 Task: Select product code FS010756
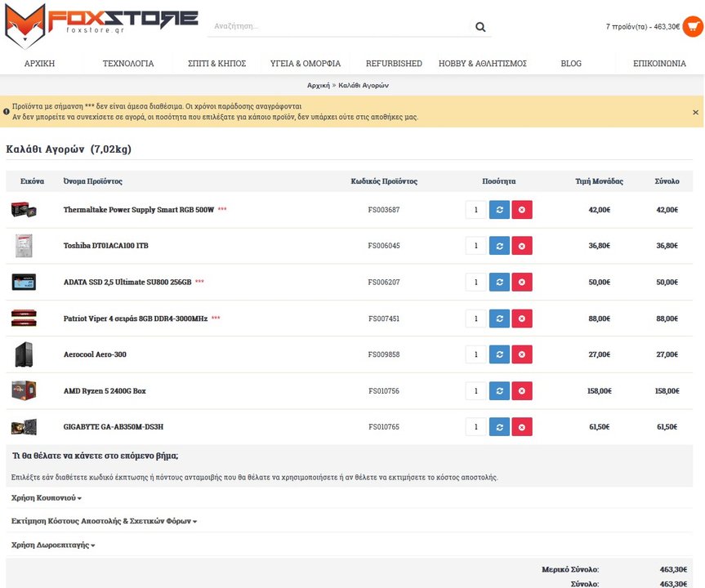(x=383, y=391)
